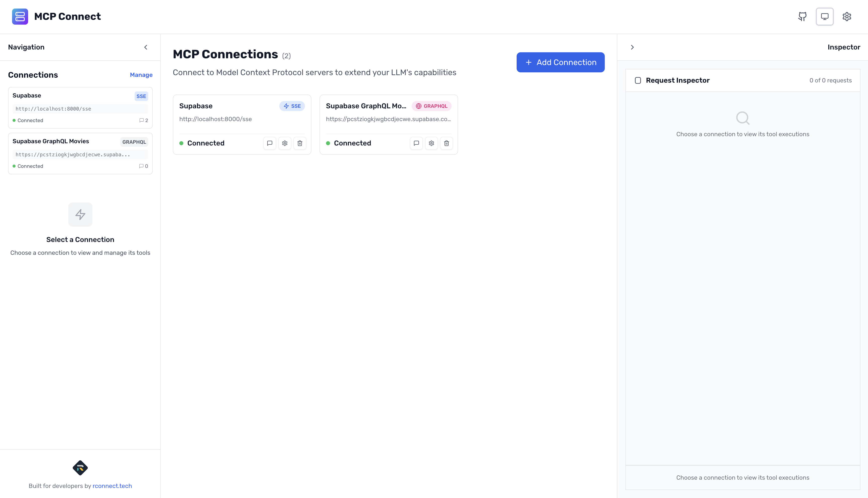Visit the rconnect.tech link in the footer

(x=112, y=486)
